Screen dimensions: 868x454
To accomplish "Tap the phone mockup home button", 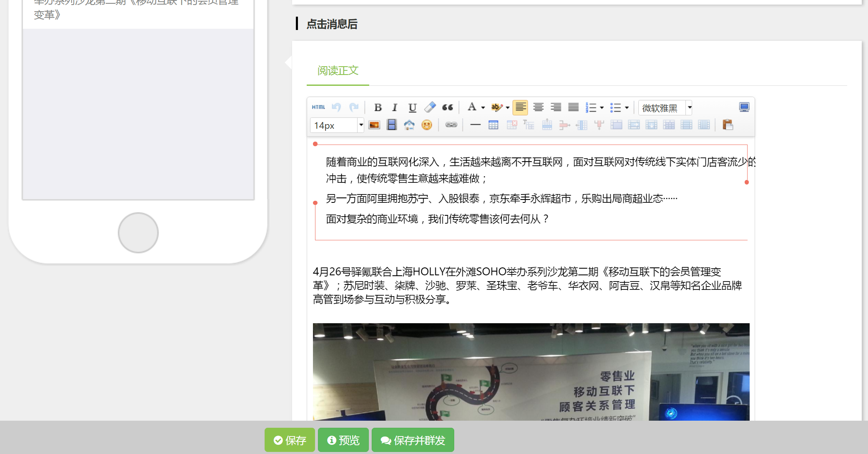I will point(138,233).
